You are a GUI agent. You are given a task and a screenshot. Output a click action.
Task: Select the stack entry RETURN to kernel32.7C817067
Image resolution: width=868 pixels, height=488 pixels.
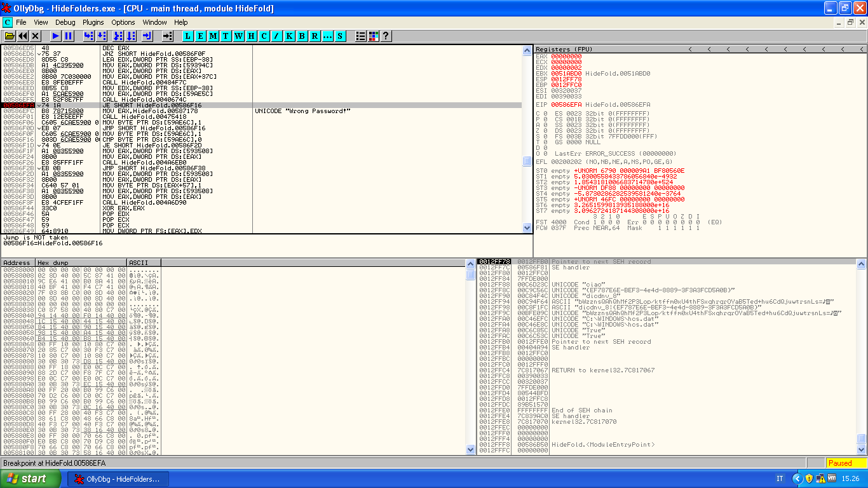point(667,370)
